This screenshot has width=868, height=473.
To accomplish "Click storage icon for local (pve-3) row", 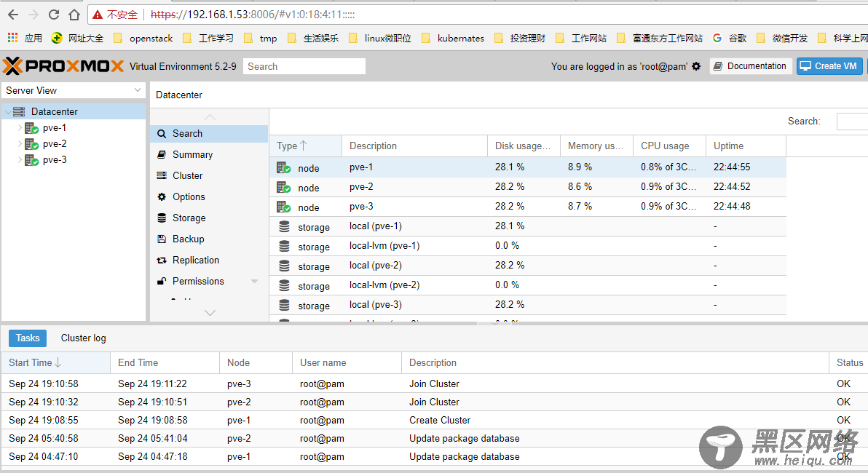I will click(284, 305).
